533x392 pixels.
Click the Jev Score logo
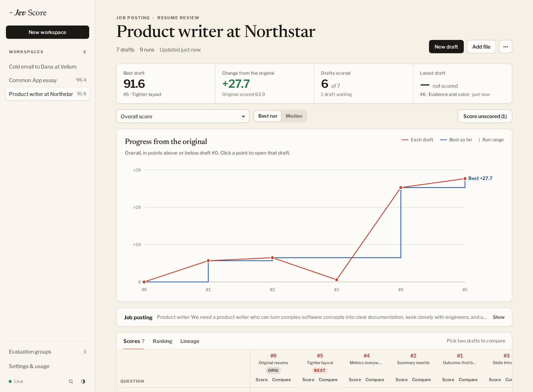click(x=28, y=13)
